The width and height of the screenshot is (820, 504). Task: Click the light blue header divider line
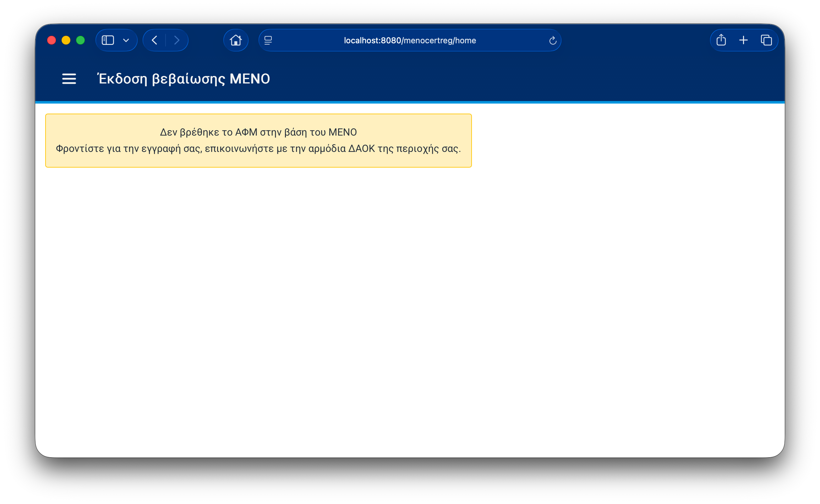pos(410,102)
